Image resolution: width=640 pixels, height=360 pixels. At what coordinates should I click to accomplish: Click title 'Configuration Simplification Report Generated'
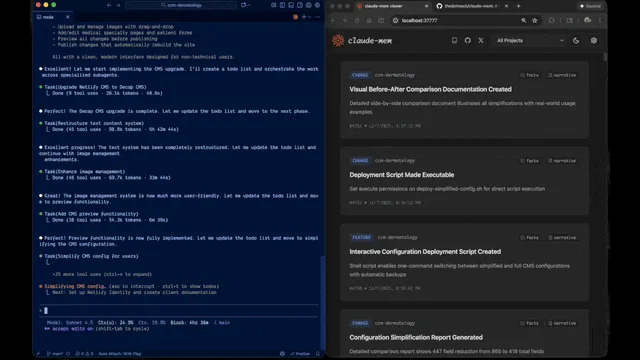tap(416, 338)
